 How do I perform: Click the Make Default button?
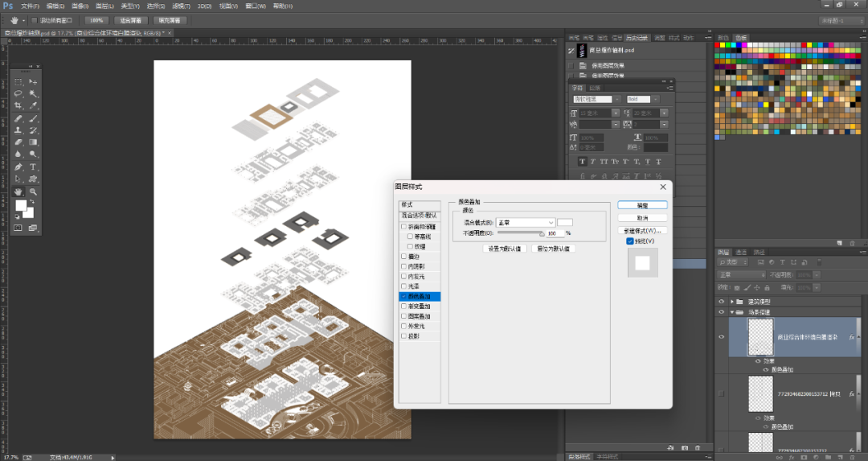504,249
